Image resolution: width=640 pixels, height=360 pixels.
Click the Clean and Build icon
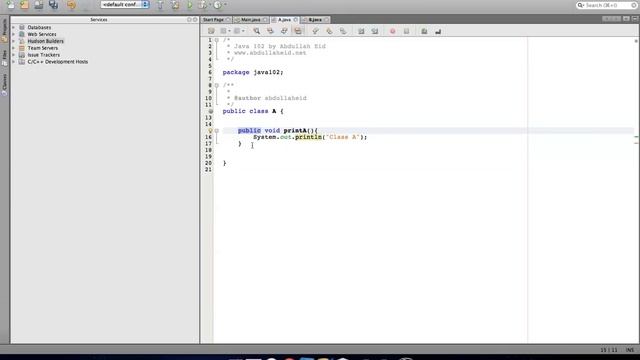175,5
